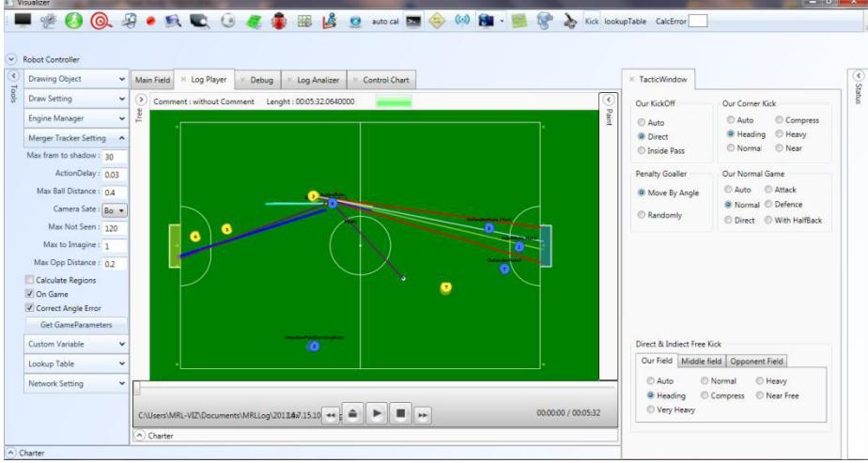The height and width of the screenshot is (463, 868).
Task: Open the Camera Sate combo box
Action: pos(115,210)
